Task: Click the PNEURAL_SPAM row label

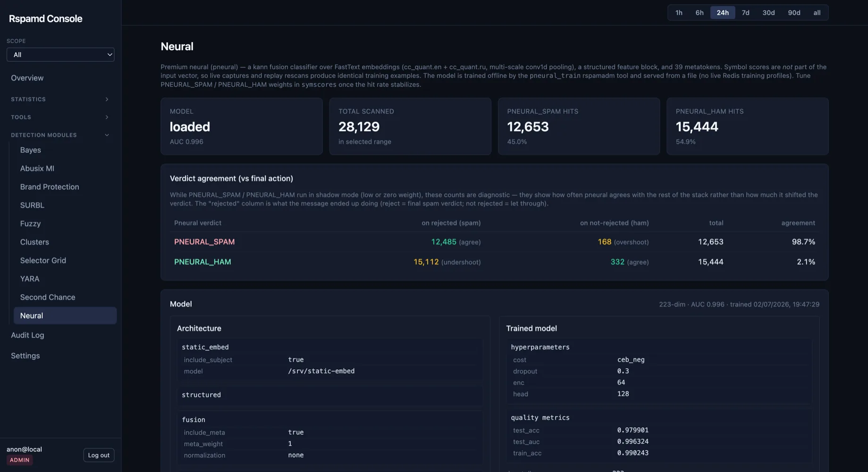Action: (204, 242)
